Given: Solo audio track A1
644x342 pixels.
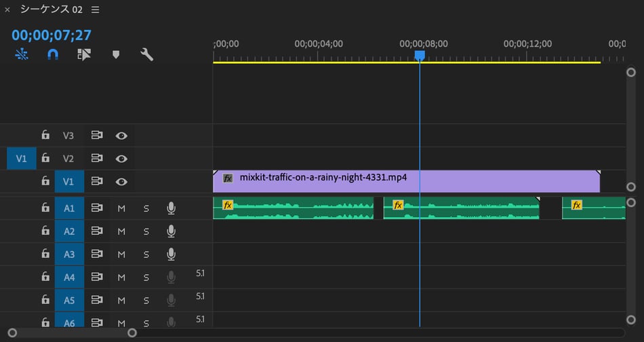Looking at the screenshot, I should pyautogui.click(x=146, y=208).
